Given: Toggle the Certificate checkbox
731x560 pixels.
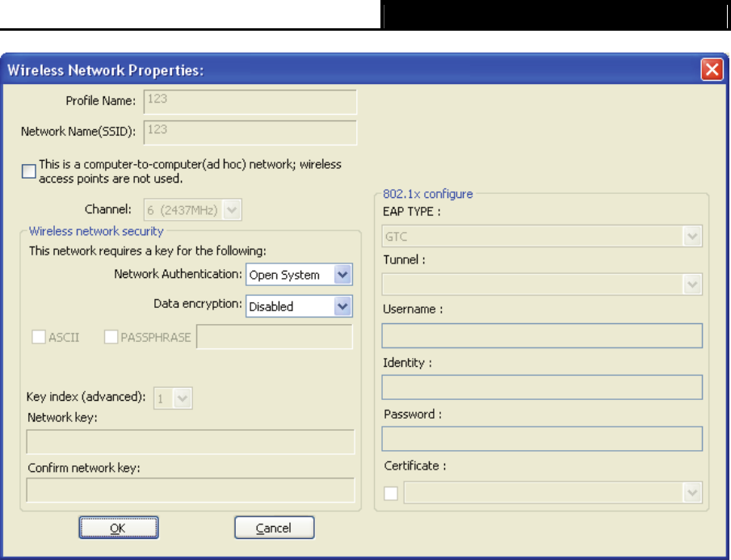Looking at the screenshot, I should point(391,493).
